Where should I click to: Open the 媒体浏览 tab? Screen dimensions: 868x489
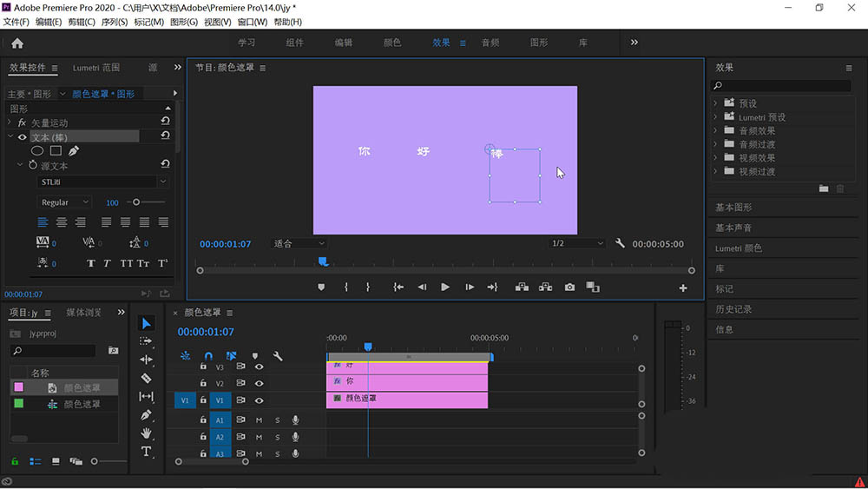pos(83,313)
